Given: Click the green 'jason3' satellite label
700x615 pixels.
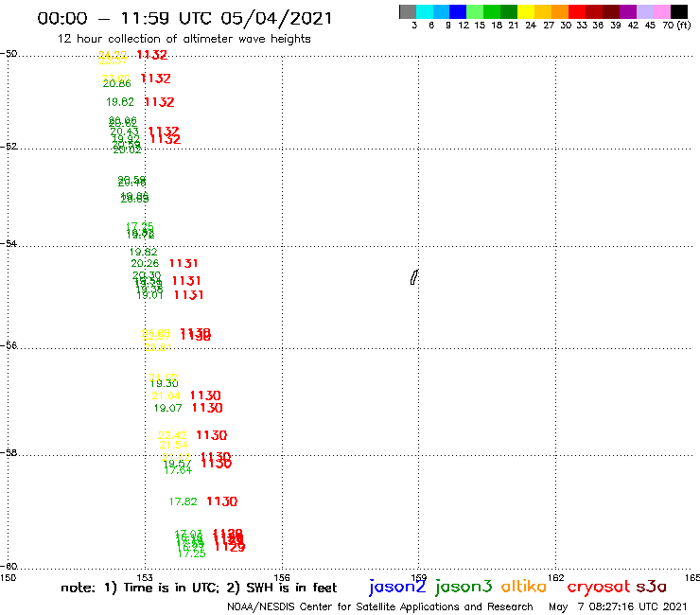Looking at the screenshot, I should point(464,587).
